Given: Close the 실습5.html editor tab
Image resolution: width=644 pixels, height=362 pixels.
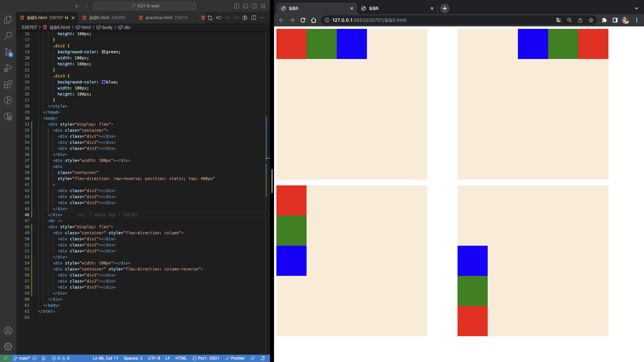Looking at the screenshot, I should point(73,18).
